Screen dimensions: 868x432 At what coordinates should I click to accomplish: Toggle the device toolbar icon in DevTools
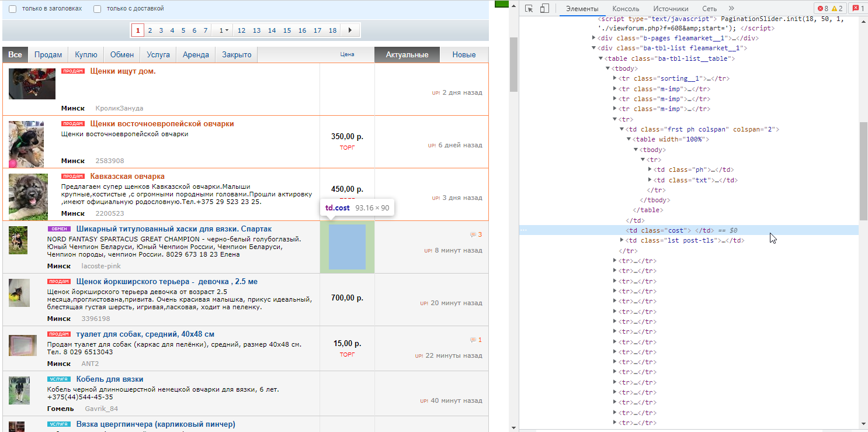pyautogui.click(x=544, y=8)
